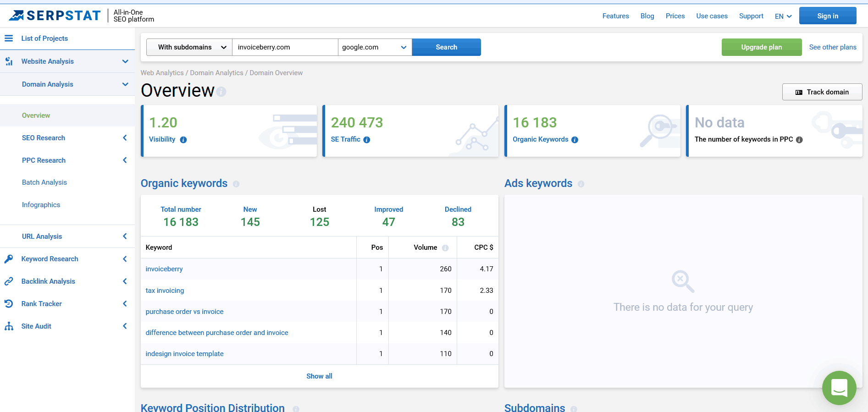Click info icon beside Ads keywords heading

pos(581,184)
